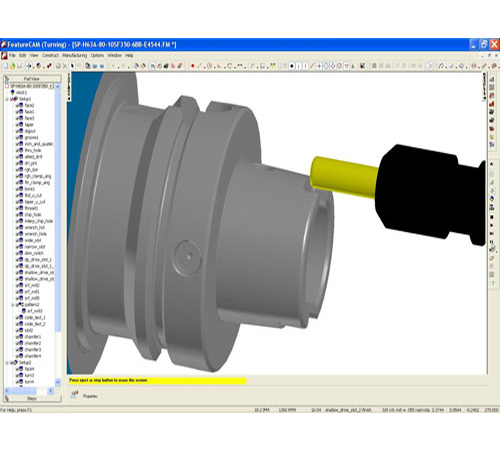
Task: Select the red point geometry tool
Action: tap(192, 66)
